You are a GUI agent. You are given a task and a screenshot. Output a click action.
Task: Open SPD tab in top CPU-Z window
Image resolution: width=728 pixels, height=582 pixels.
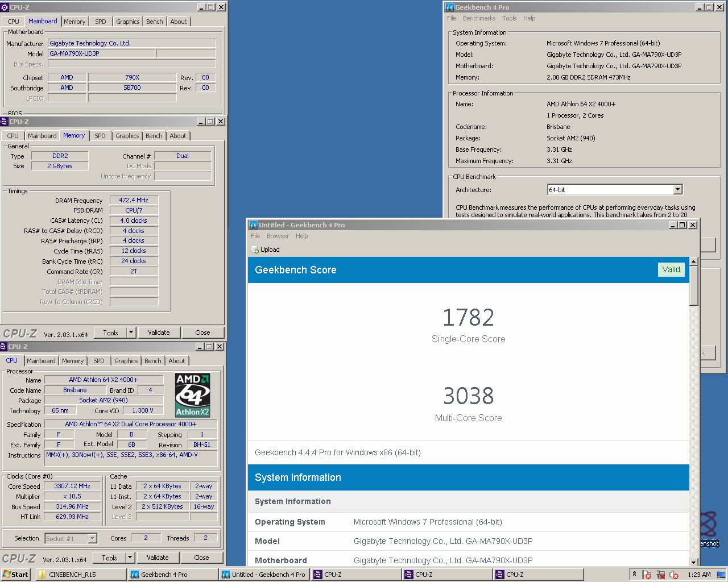pos(101,22)
